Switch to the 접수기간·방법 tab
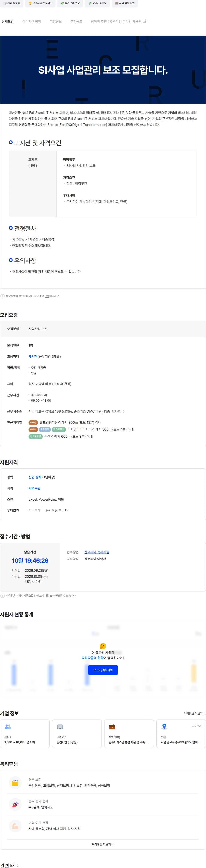206x868 pixels. click(32, 22)
